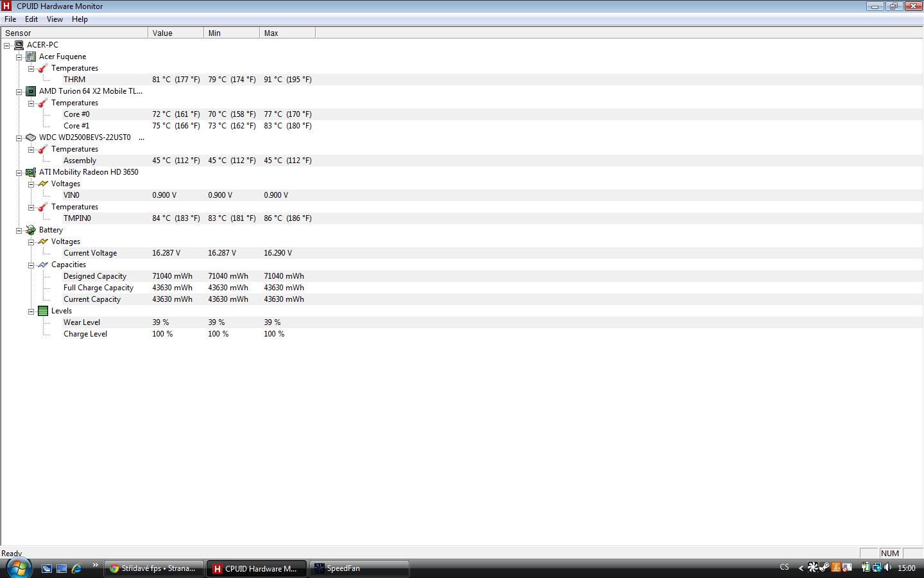This screenshot has width=924, height=578.
Task: Collapse the WDC WD2500BEVS node
Action: pos(19,138)
